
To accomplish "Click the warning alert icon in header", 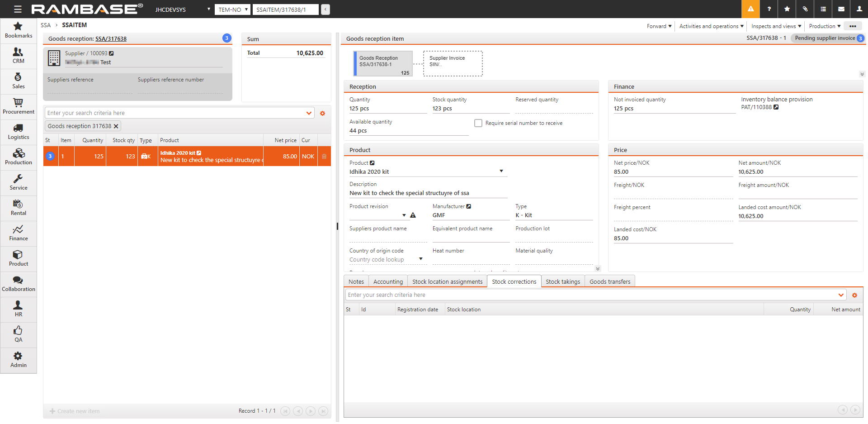I will tap(750, 9).
